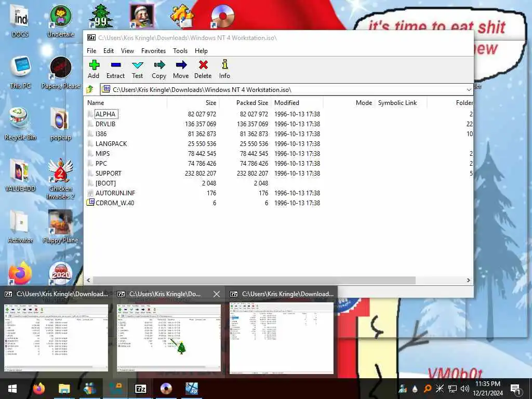Select the CDROM_W.40 file
The image size is (532, 399).
tap(115, 203)
